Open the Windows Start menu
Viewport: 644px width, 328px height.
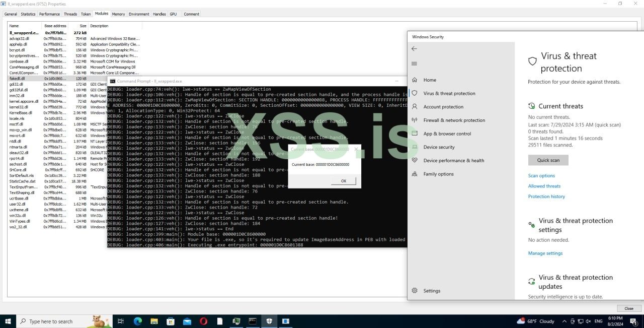(x=8, y=321)
